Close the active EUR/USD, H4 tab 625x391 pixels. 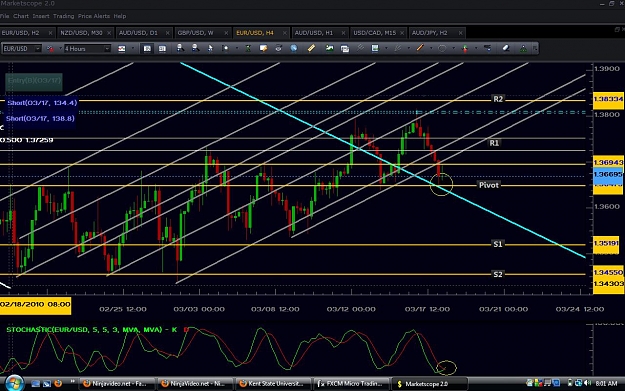tap(285, 33)
